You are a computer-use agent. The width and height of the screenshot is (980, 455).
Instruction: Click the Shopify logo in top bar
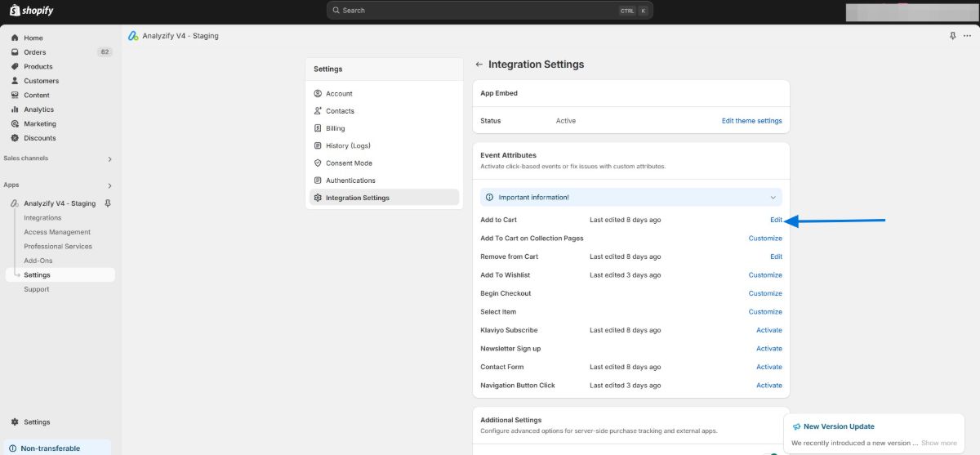[x=31, y=11]
